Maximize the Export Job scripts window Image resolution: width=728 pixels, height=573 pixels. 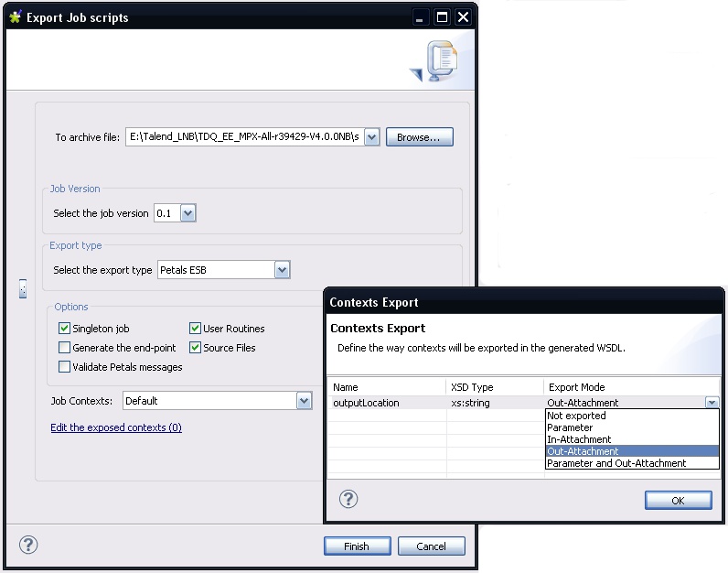click(442, 17)
